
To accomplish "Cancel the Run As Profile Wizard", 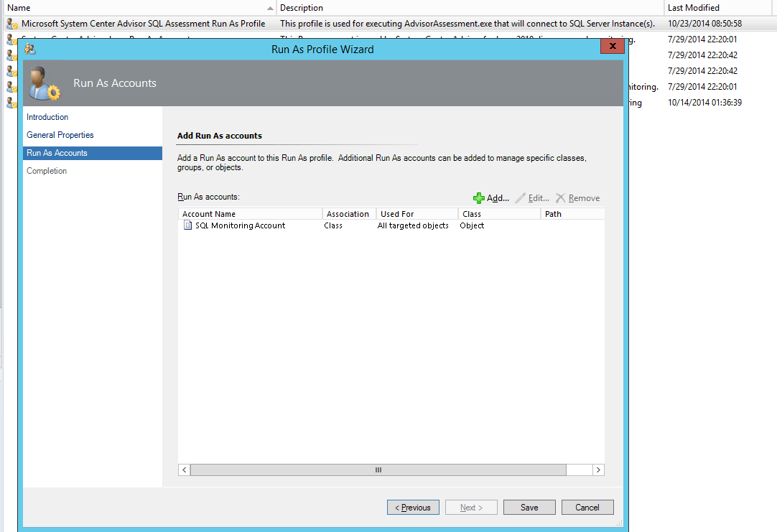I will point(587,507).
